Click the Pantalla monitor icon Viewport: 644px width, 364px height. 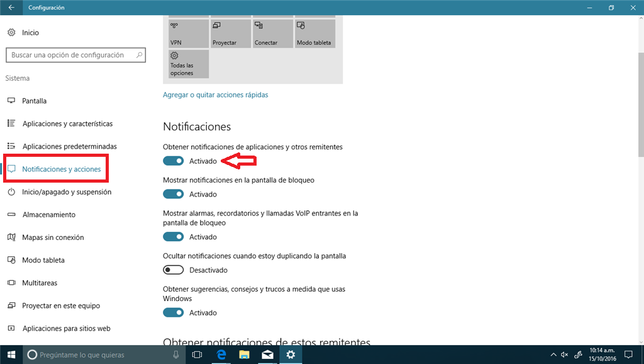11,101
